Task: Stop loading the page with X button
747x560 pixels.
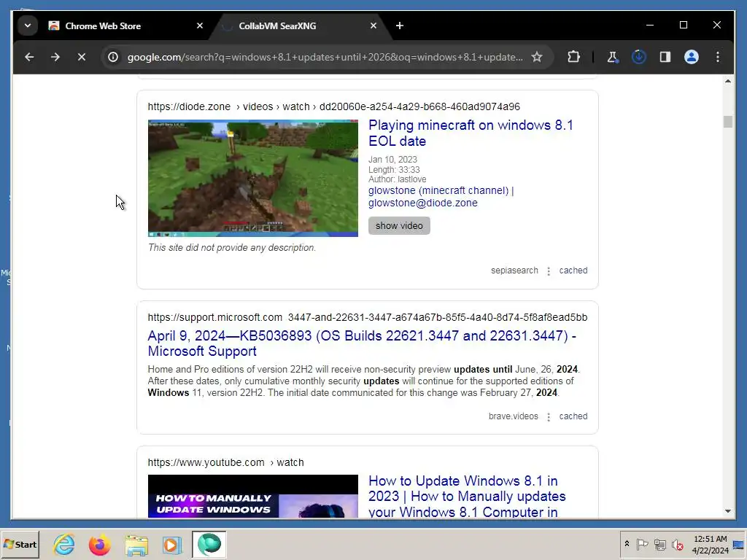Action: (x=82, y=57)
